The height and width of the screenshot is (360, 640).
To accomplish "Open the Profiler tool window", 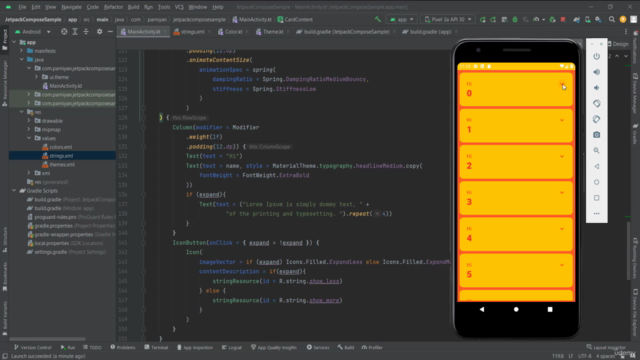I will pos(372,347).
